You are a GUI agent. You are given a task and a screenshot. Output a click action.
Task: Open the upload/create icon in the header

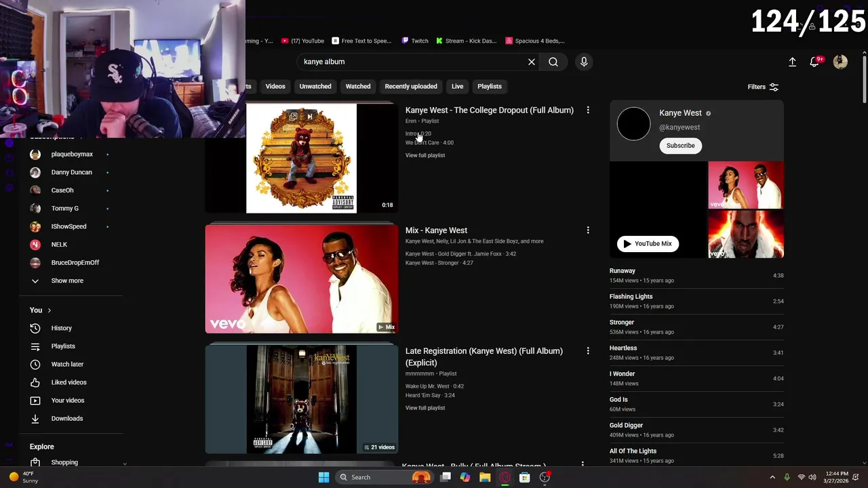click(x=792, y=62)
